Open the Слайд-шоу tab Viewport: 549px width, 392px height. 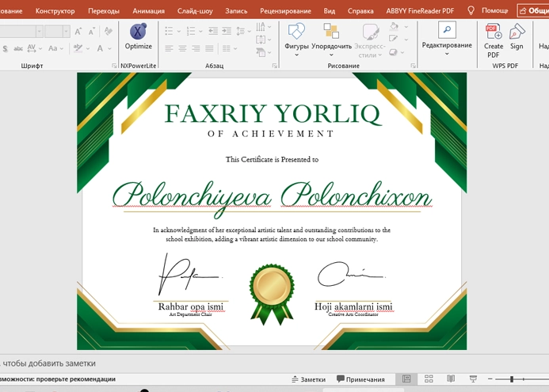[195, 11]
